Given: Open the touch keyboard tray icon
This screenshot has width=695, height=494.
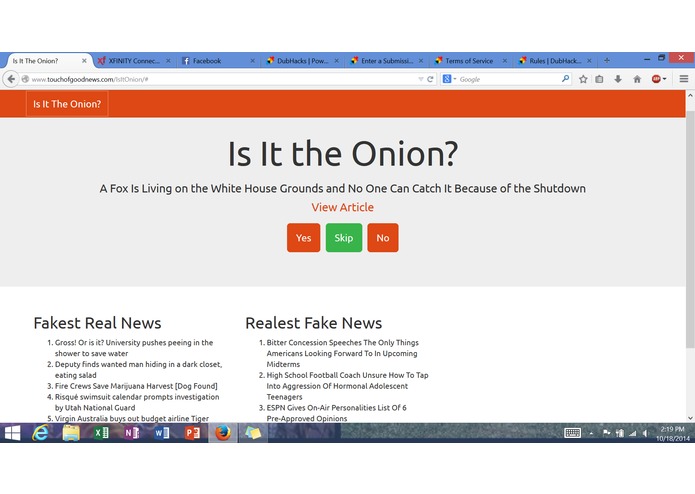Looking at the screenshot, I should pos(572,433).
